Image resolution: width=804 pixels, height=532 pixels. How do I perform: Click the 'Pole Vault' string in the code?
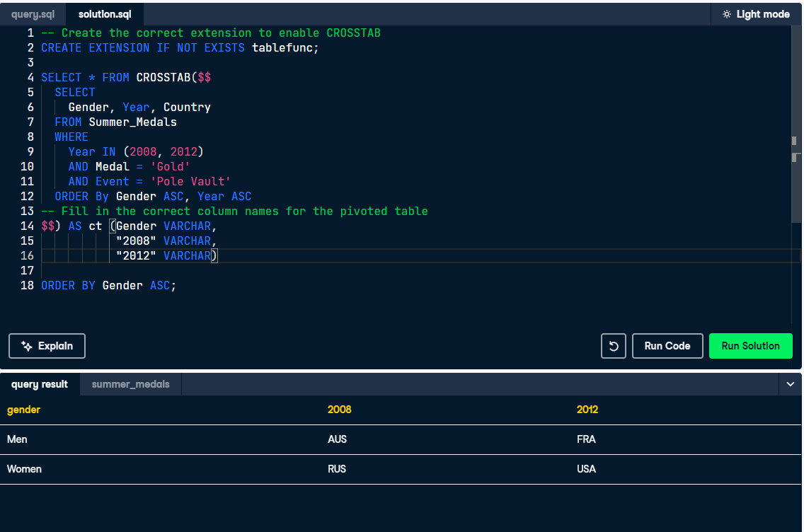[190, 181]
